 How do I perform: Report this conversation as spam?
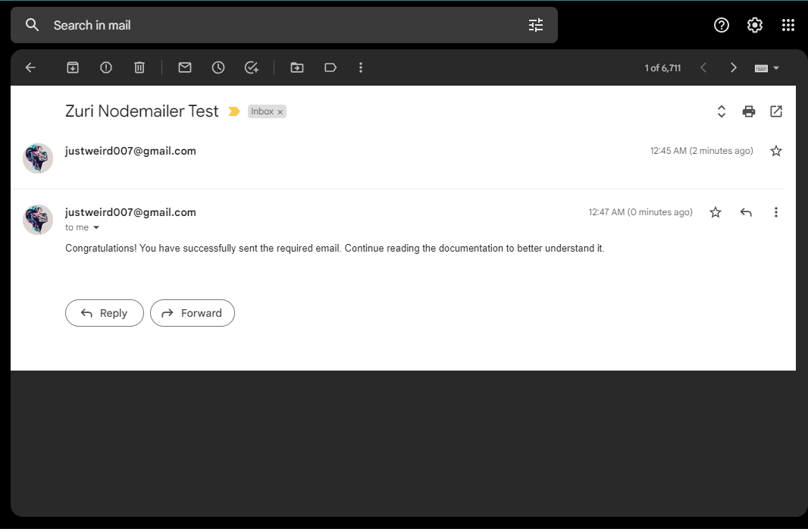106,67
